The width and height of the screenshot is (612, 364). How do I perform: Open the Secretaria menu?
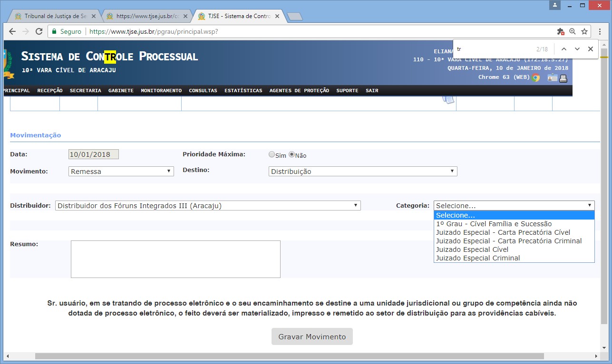(85, 90)
